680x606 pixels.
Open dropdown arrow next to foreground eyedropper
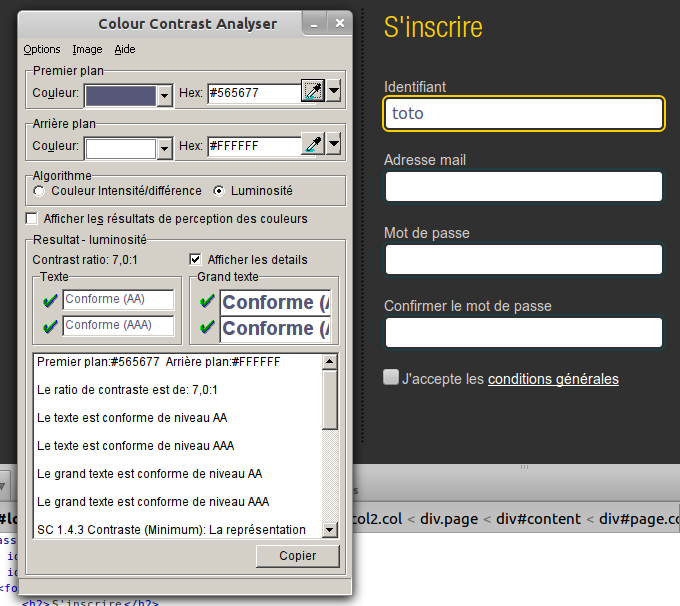point(333,91)
